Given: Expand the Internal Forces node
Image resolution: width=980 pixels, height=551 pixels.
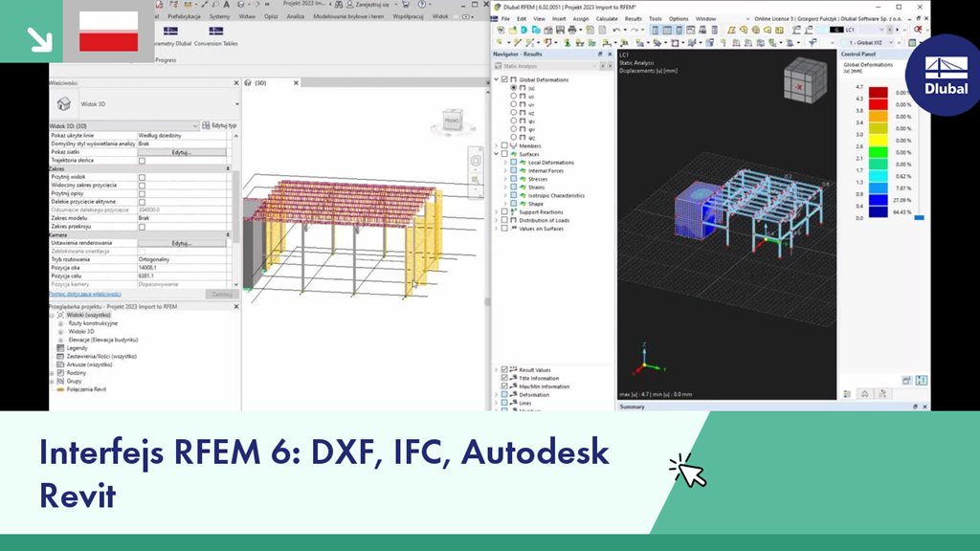Looking at the screenshot, I should pyautogui.click(x=505, y=170).
